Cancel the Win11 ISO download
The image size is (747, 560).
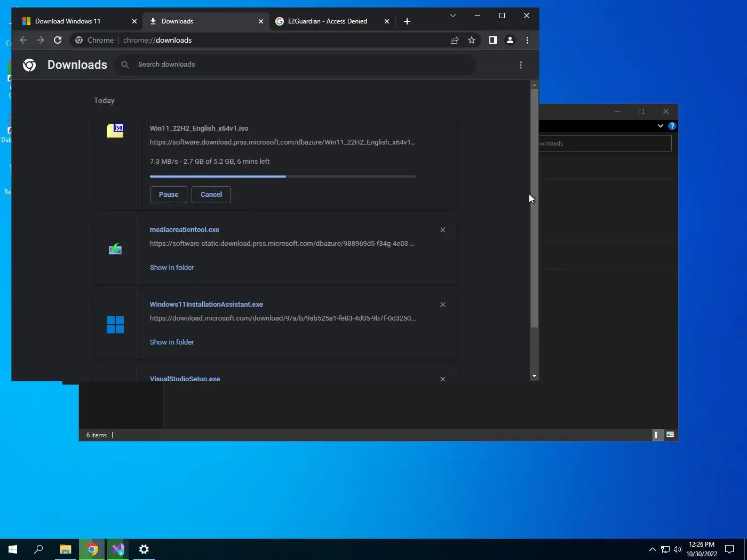click(211, 195)
